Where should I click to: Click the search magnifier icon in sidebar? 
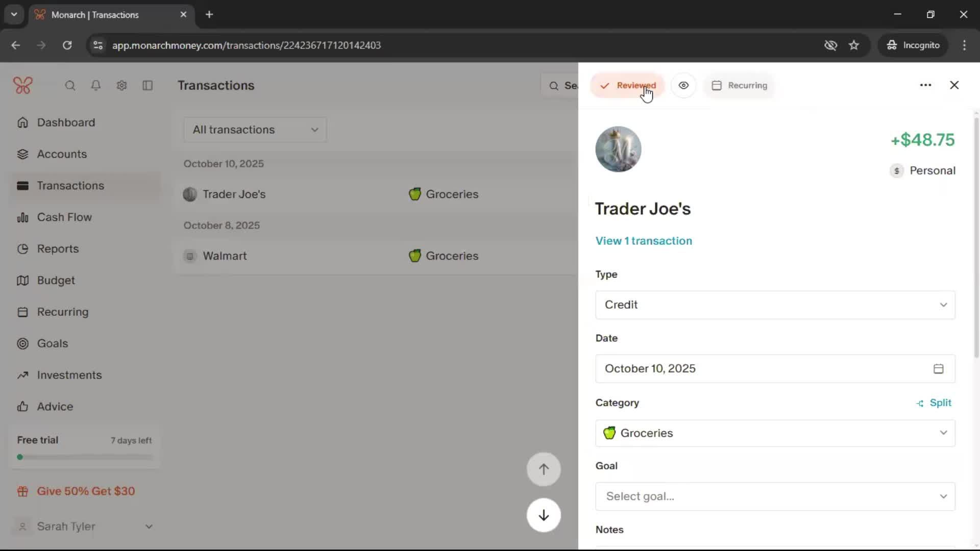tap(70, 86)
